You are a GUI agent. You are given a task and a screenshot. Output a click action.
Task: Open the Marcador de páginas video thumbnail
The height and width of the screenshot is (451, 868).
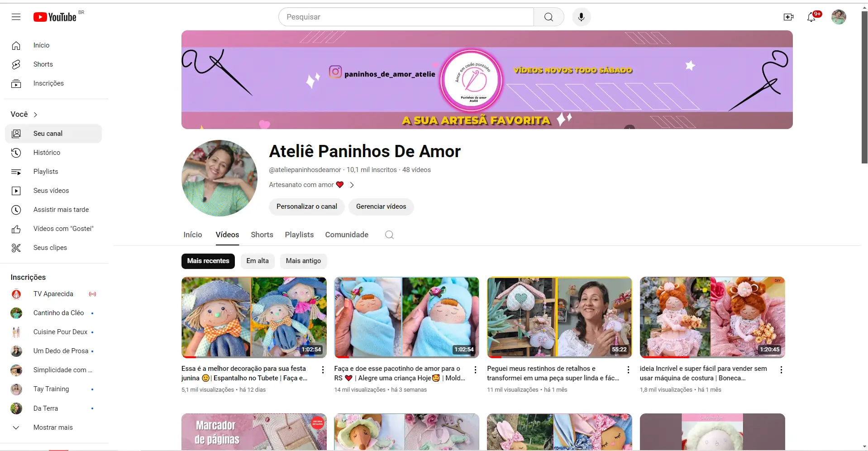coord(254,432)
